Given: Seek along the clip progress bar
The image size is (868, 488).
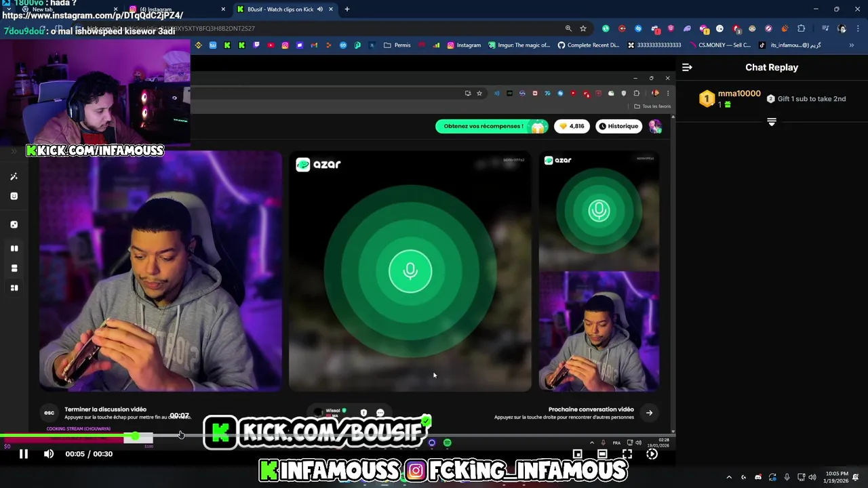Looking at the screenshot, I should click(x=339, y=436).
